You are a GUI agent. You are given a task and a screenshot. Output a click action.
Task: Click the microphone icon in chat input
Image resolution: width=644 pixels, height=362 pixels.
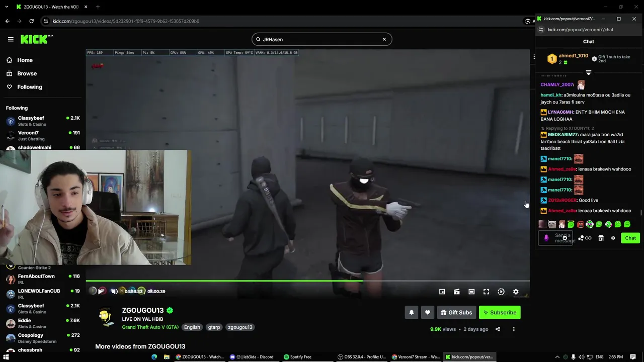[546, 238]
